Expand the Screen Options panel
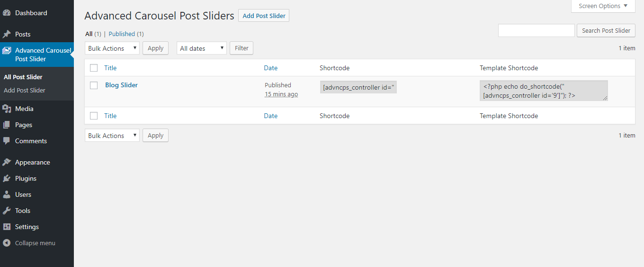644x267 pixels. [603, 6]
